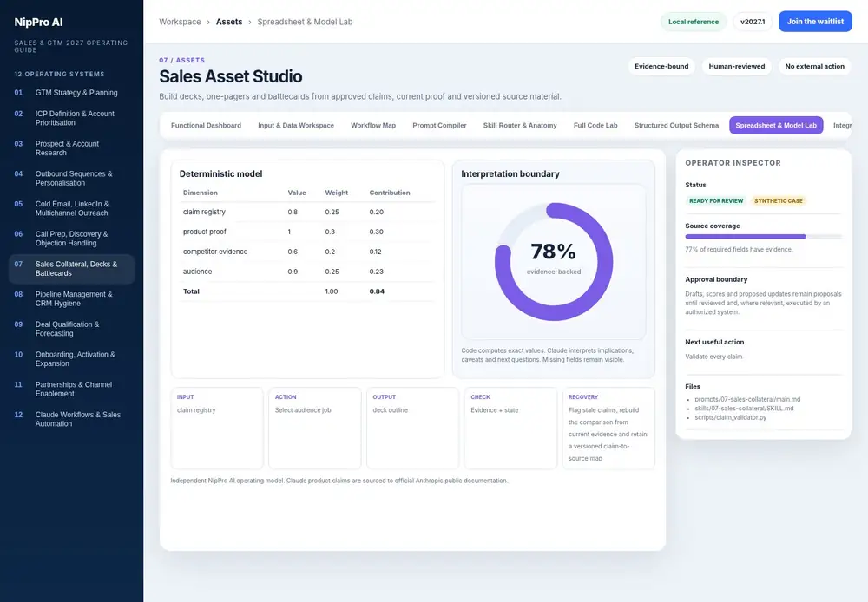868x602 pixels.
Task: Click the Total contribution value 0.84
Action: click(x=377, y=291)
